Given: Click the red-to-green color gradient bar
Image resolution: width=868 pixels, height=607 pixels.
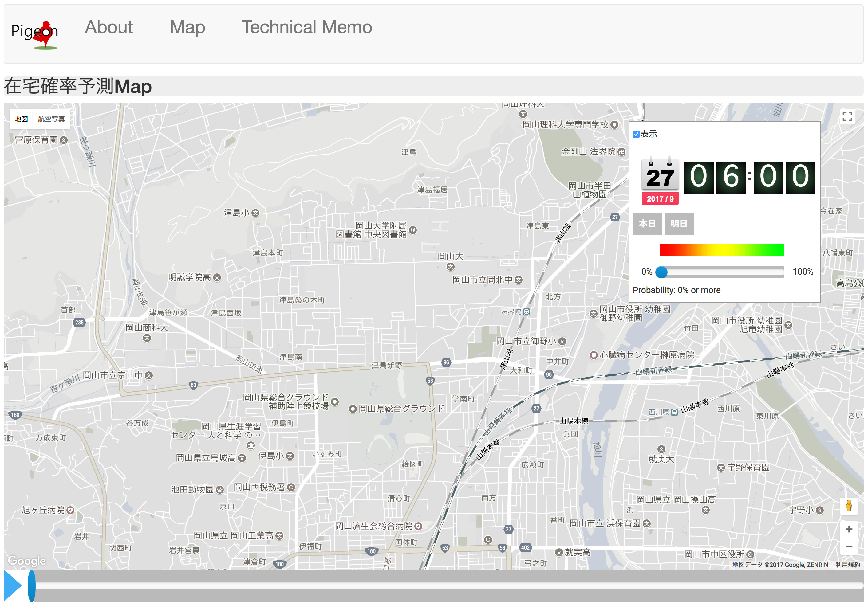Looking at the screenshot, I should pyautogui.click(x=722, y=250).
